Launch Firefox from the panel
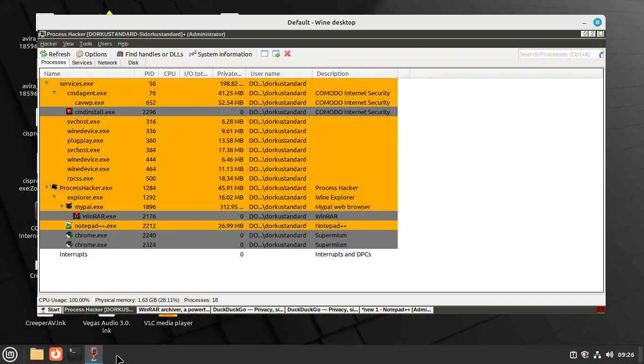 [56, 354]
